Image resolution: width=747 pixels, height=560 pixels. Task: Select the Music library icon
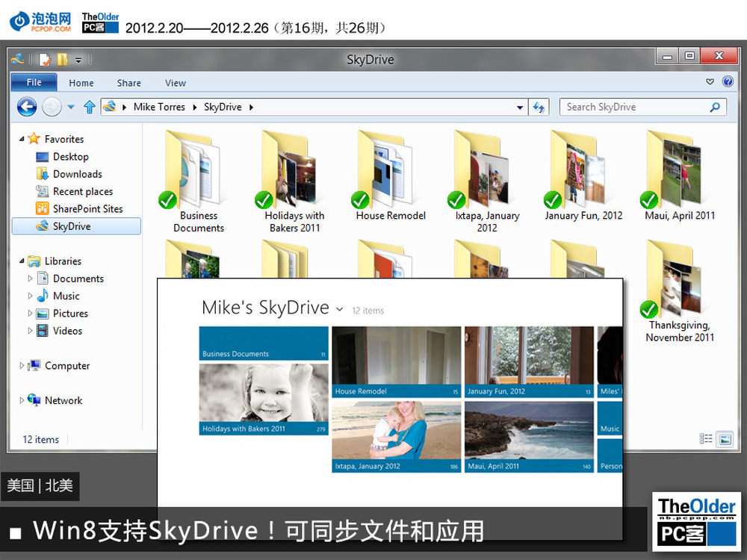pos(43,296)
